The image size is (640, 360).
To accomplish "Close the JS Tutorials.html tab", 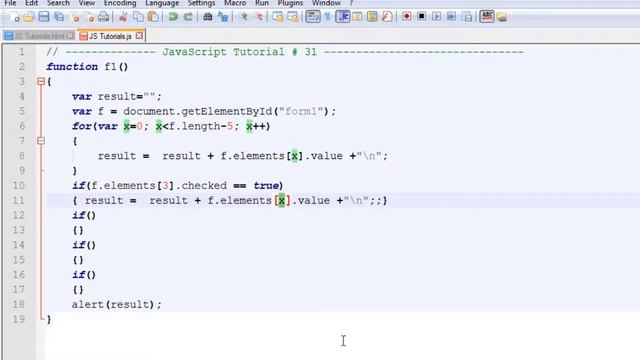I will pyautogui.click(x=70, y=36).
